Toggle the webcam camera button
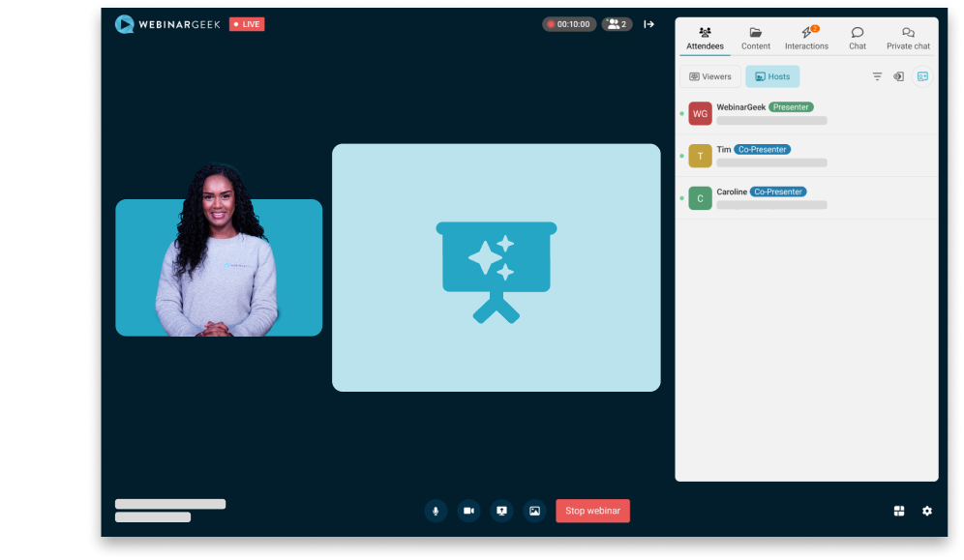Image resolution: width=964 pixels, height=560 pixels. coord(468,511)
